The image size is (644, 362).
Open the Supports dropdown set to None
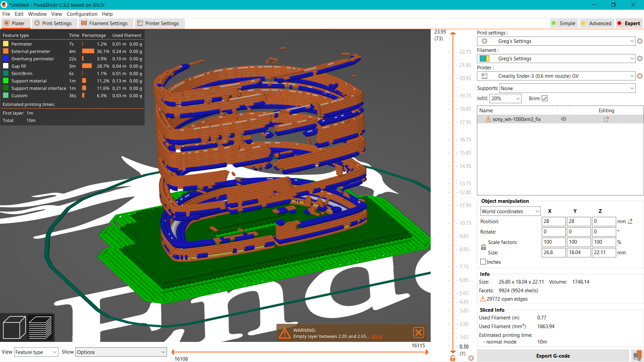pos(567,88)
